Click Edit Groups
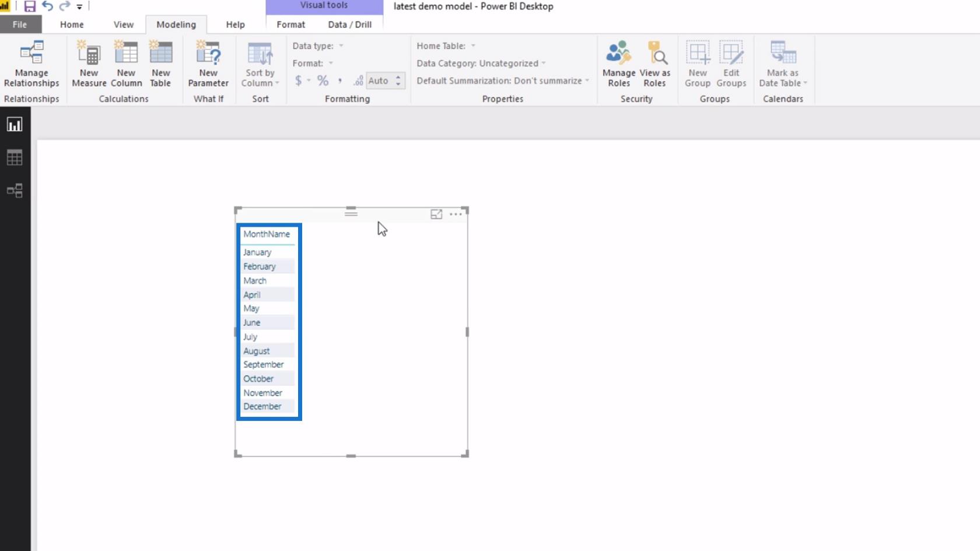This screenshot has width=980, height=551. pos(731,64)
